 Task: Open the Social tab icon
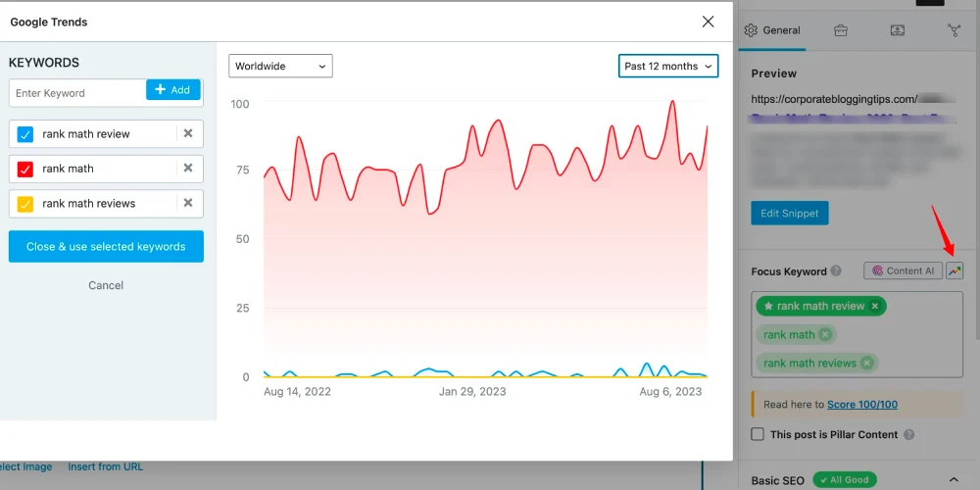pyautogui.click(x=955, y=30)
